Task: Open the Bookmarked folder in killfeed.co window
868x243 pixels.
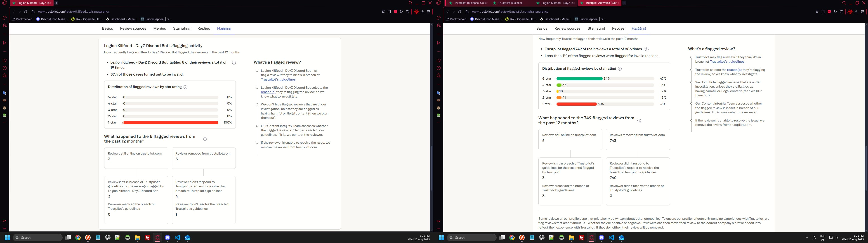Action: click(x=22, y=19)
